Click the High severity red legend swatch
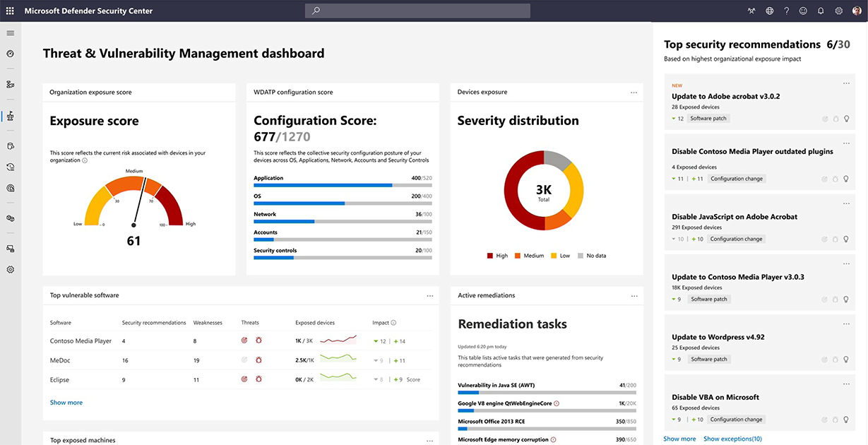This screenshot has width=868, height=445. point(491,255)
